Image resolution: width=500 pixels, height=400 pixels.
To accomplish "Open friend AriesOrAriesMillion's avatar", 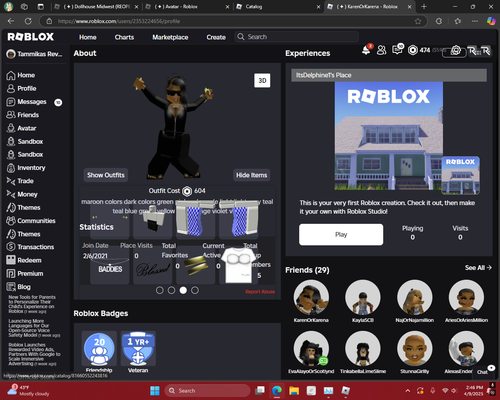I will click(x=466, y=298).
